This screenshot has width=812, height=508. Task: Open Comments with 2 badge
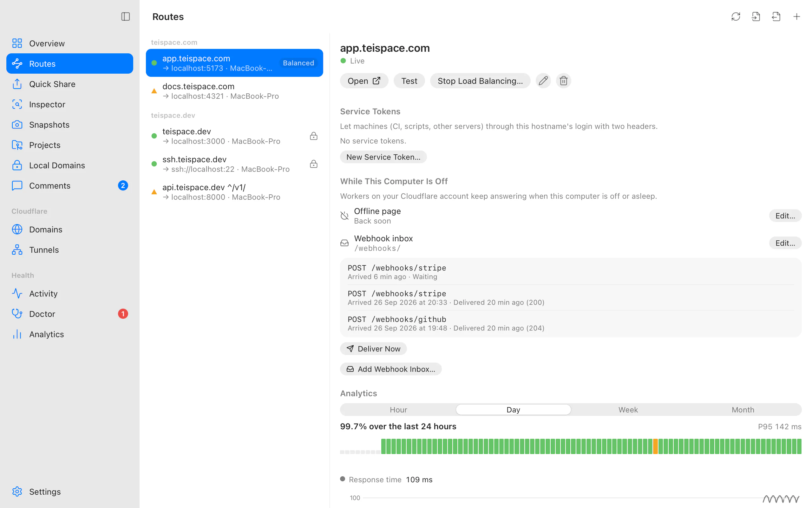pyautogui.click(x=70, y=185)
